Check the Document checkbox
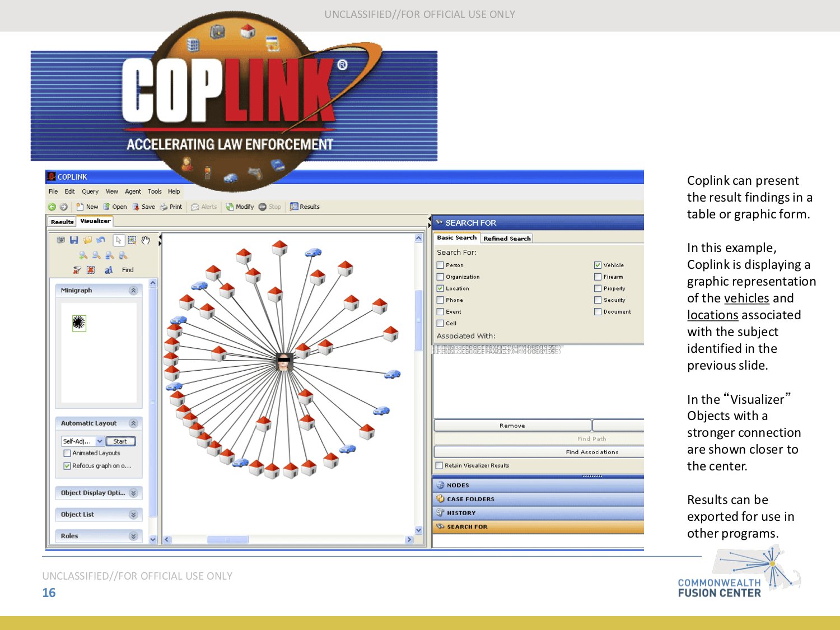Viewport: 840px width, 630px height. pyautogui.click(x=598, y=312)
